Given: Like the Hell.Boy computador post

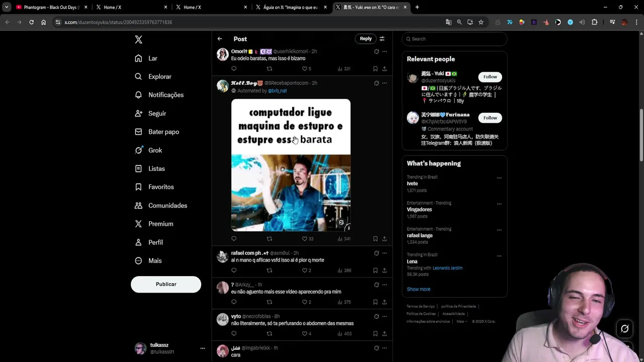Looking at the screenshot, I should [307, 239].
